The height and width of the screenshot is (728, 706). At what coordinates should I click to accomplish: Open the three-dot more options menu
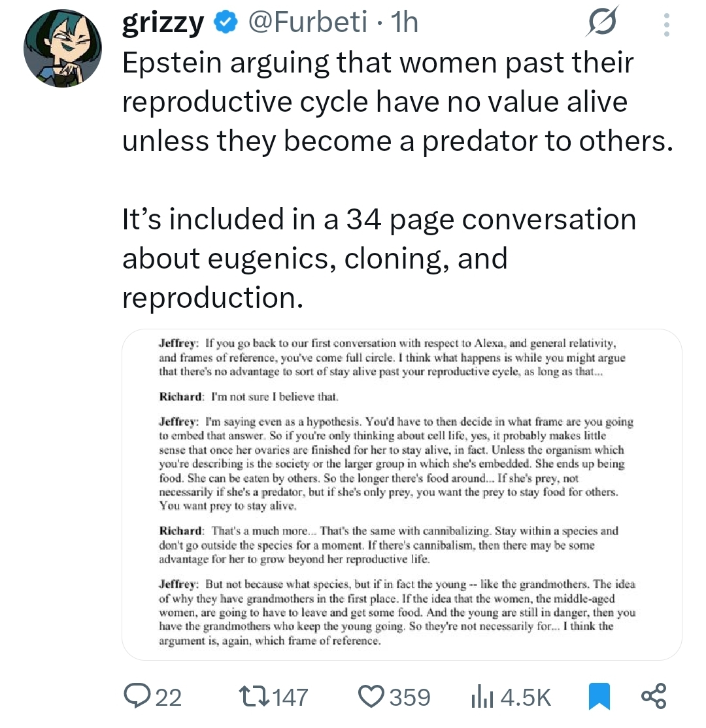tap(666, 25)
